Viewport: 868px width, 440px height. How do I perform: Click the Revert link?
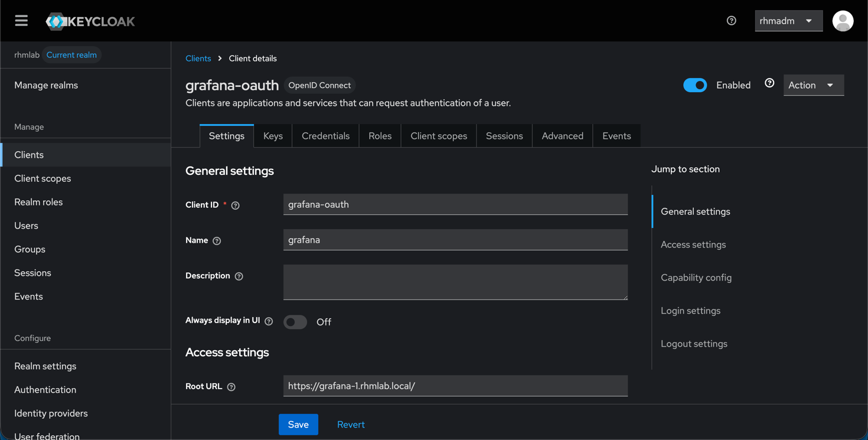tap(351, 424)
